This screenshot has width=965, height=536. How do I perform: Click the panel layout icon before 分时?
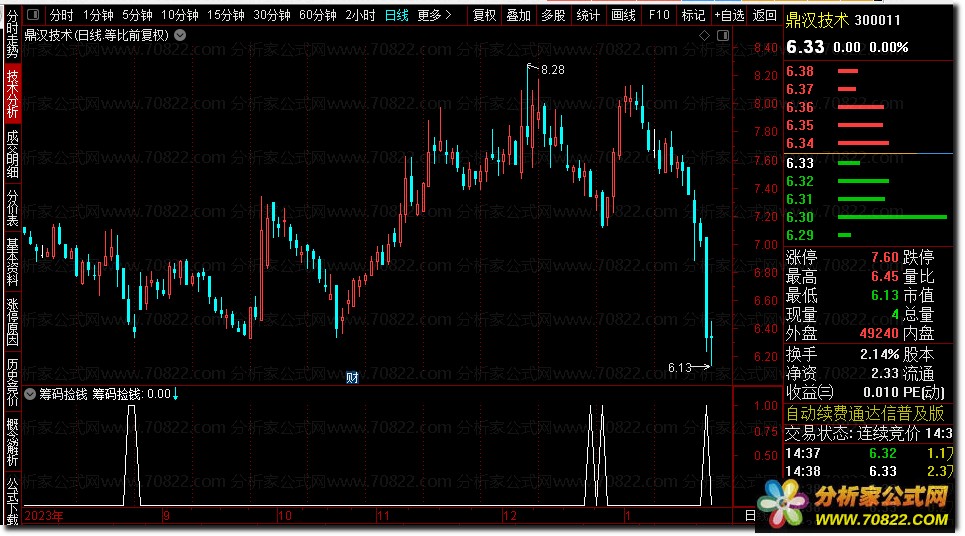[33, 14]
